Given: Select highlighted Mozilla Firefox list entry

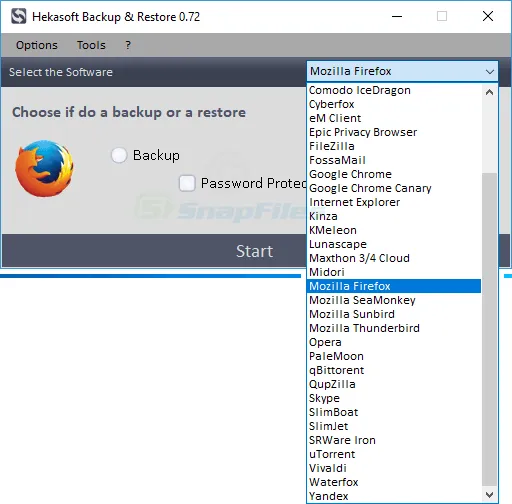Looking at the screenshot, I should pyautogui.click(x=394, y=286).
